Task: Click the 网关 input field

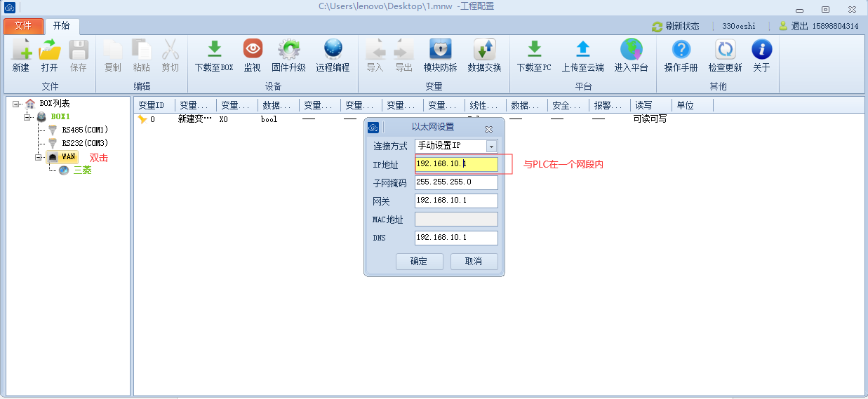Action: 456,201
